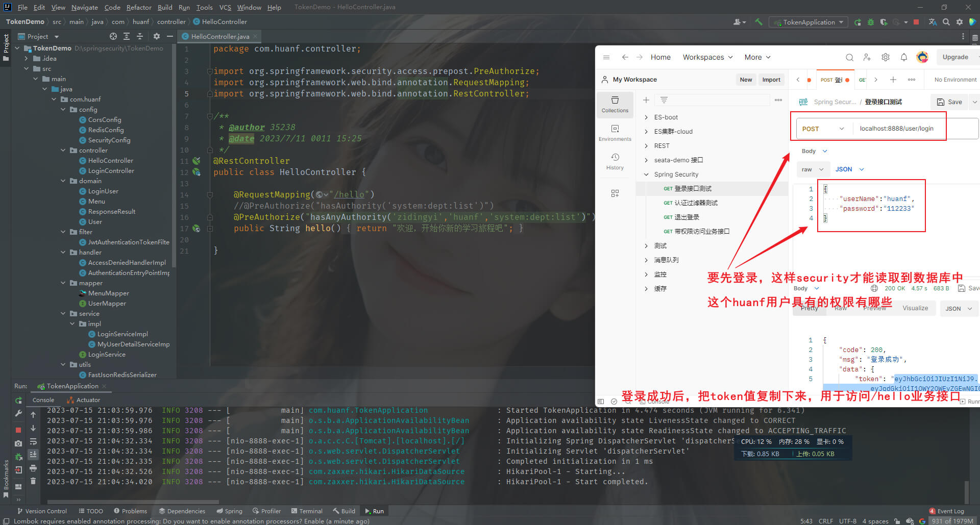This screenshot has width=980, height=525.
Task: Click Save button in Postman request
Action: pos(949,102)
